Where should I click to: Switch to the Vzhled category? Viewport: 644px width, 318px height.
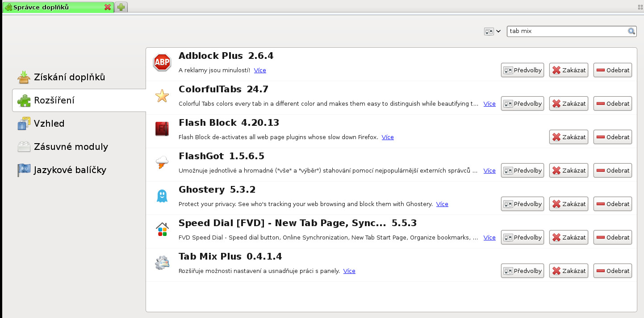click(x=79, y=124)
